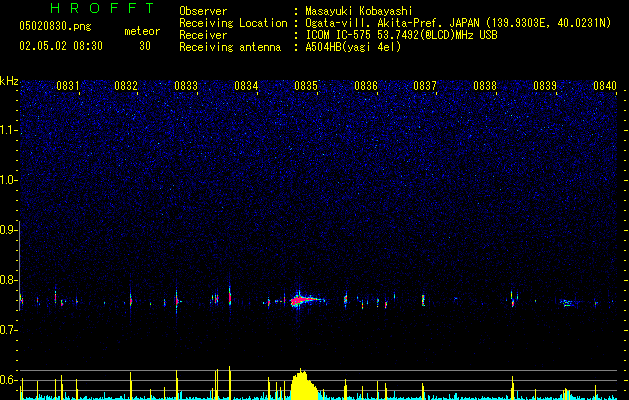Screen dimensions: 629x400
Task: Click the 0.7 kHz axis label
Action: [x=8, y=330]
